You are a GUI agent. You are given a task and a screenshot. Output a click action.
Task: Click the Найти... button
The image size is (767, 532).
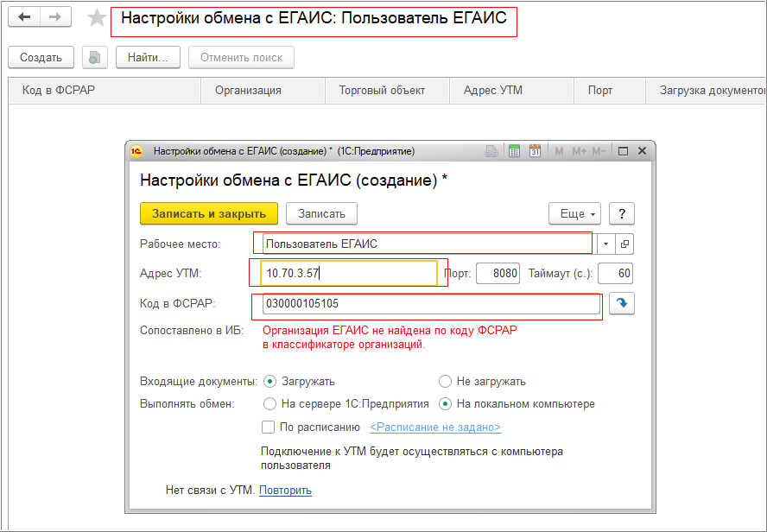pyautogui.click(x=149, y=58)
